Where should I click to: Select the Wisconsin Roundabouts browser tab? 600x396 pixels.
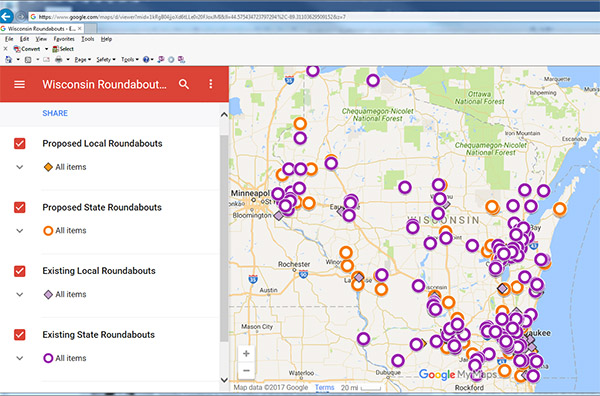point(41,29)
